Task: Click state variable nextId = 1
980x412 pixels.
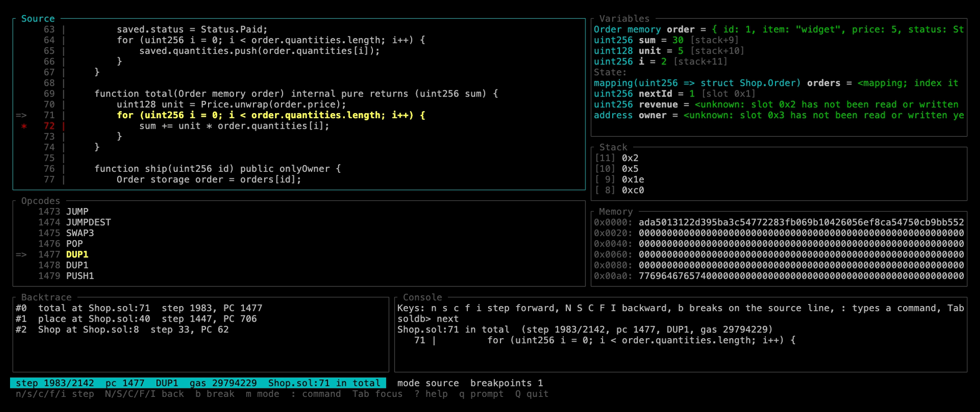Action: click(674, 94)
